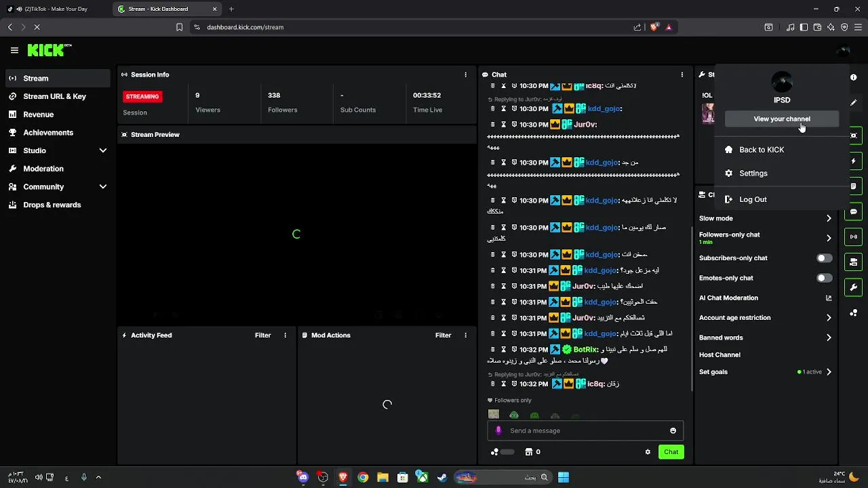Toggle the session info broadcast widget
868x488 pixels.
tap(853, 237)
